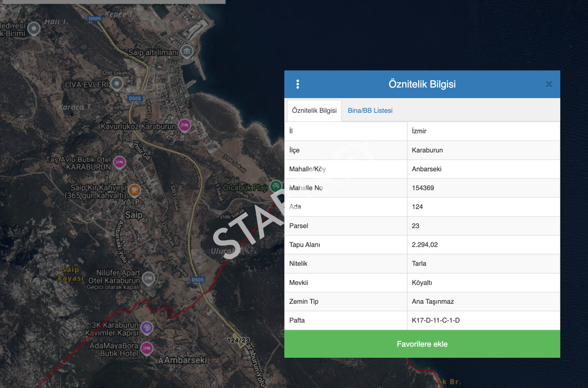Open AdaMayaBora Butik Hotel marker
The height and width of the screenshot is (388, 588).
147,348
